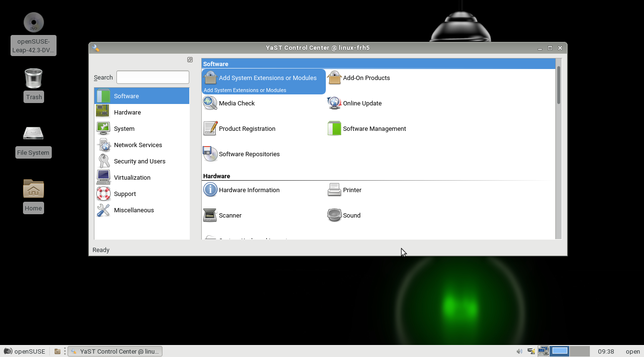The image size is (644, 357).
Task: Click the volume icon in system tray
Action: (519, 351)
